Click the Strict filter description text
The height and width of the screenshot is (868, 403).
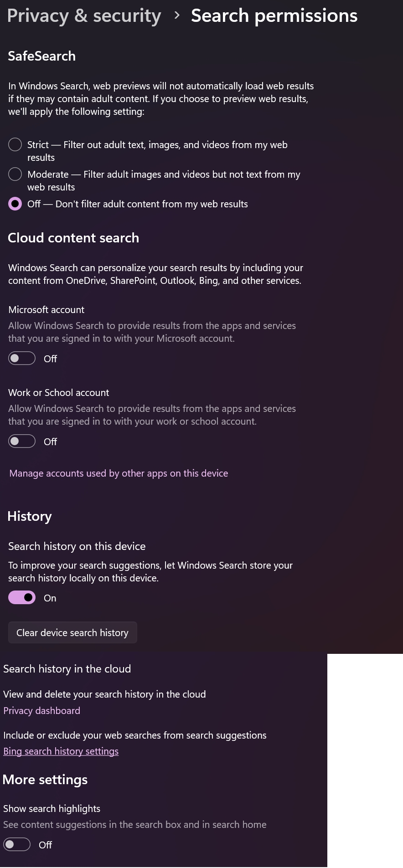pos(157,151)
